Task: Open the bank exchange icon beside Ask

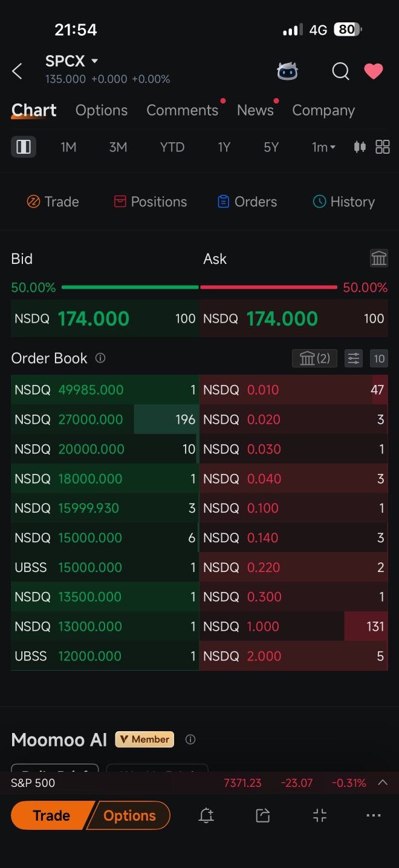Action: coord(379,259)
